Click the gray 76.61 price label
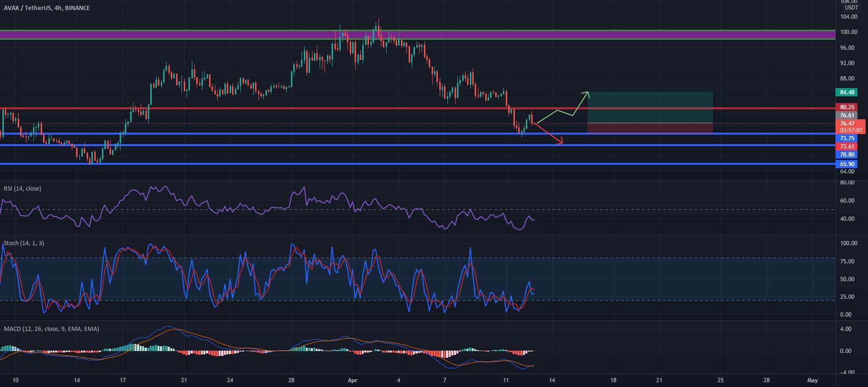 847,115
